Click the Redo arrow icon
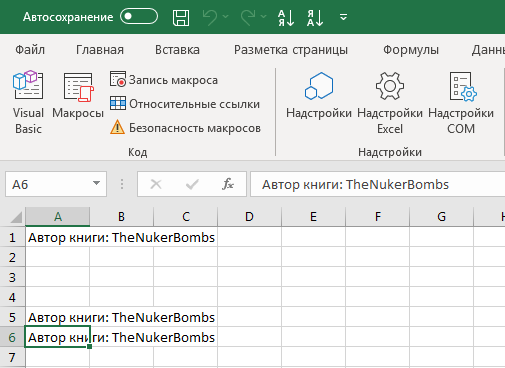The height and width of the screenshot is (368, 505). 248,17
